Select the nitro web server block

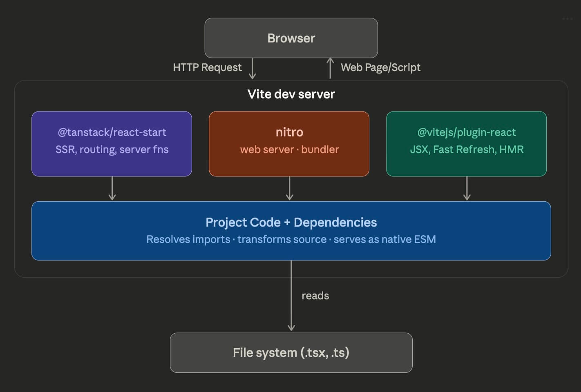pos(289,143)
